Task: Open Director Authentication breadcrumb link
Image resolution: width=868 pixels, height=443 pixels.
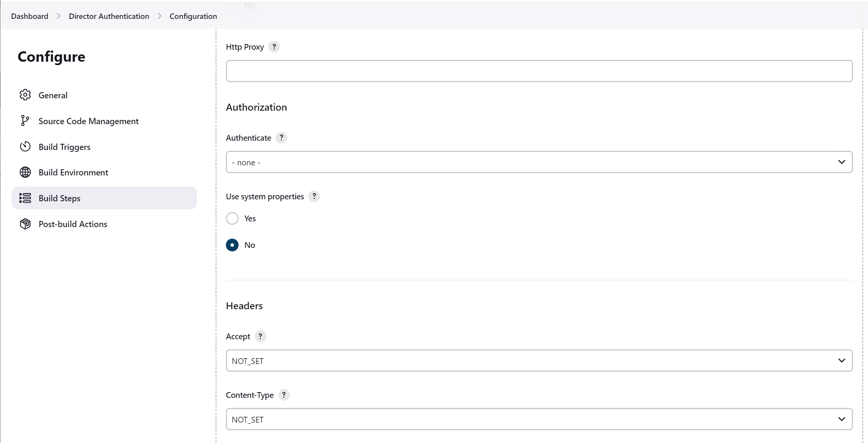Action: (x=109, y=16)
